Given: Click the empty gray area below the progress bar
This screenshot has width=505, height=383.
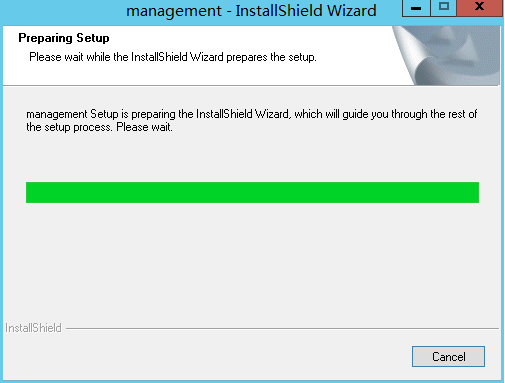Looking at the screenshot, I should tap(252, 260).
